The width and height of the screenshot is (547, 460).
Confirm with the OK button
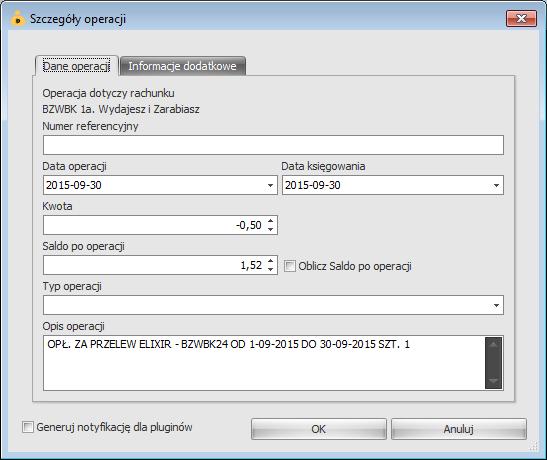319,429
